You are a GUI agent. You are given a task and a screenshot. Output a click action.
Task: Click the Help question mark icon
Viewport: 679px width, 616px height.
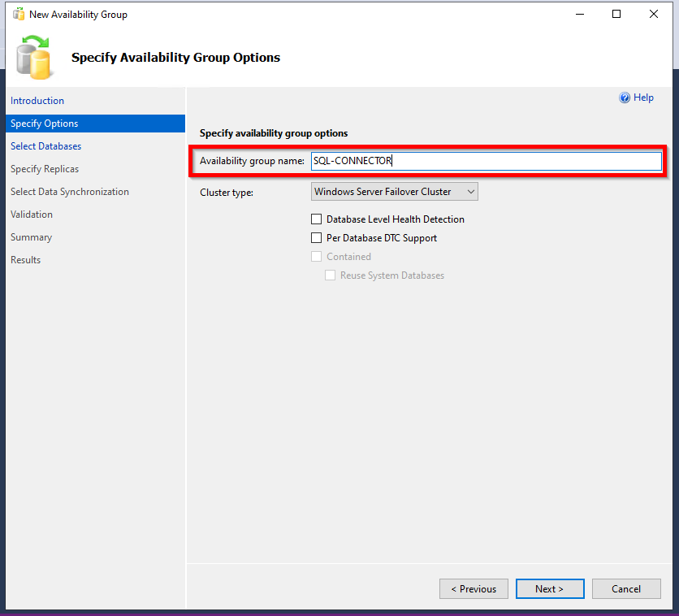point(625,98)
